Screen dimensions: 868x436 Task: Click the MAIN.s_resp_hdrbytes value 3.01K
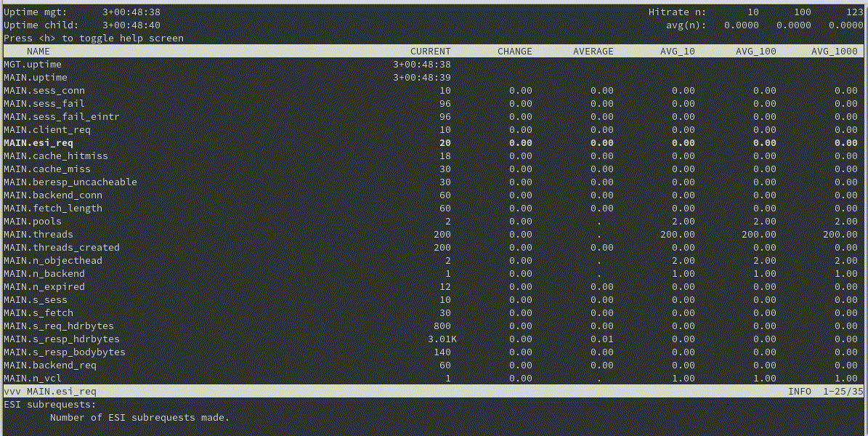click(442, 339)
